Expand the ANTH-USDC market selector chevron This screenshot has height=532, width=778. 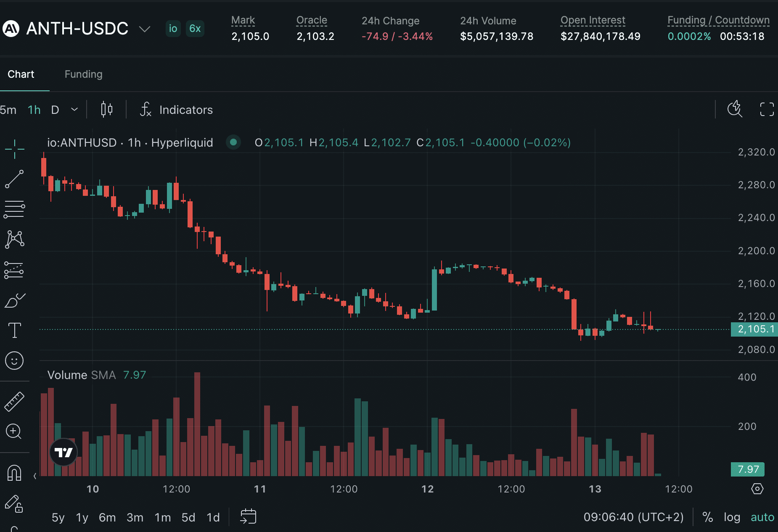click(x=145, y=29)
